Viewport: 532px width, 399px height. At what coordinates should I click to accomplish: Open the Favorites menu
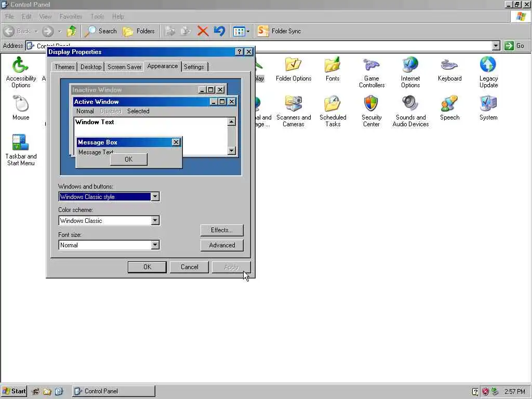pos(71,16)
